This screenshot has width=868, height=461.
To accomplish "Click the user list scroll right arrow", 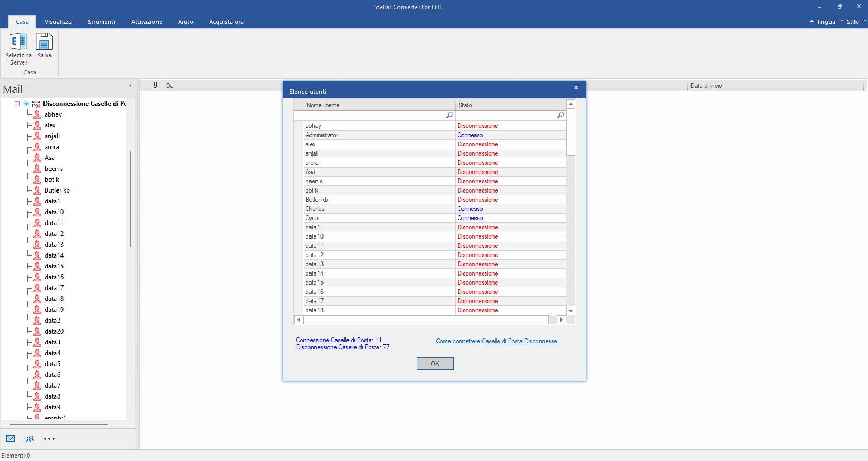I will pyautogui.click(x=561, y=320).
